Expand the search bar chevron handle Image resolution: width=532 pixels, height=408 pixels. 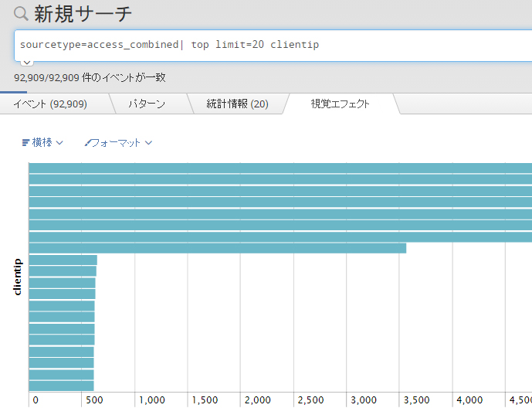(x=27, y=63)
